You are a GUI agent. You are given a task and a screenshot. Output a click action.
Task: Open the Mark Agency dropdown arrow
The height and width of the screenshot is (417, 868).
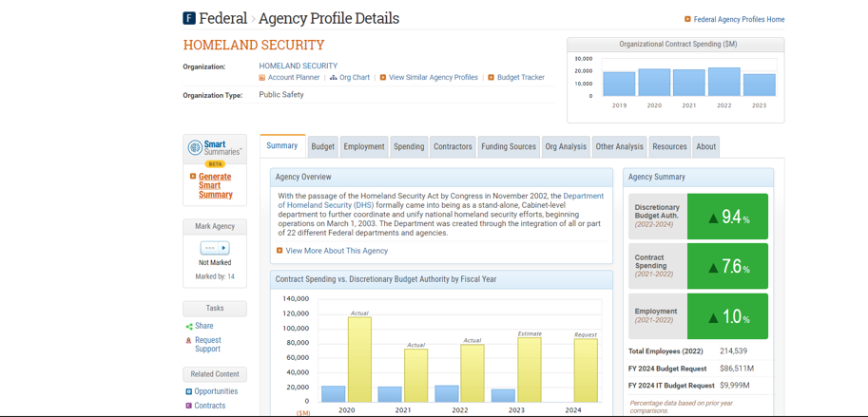223,248
